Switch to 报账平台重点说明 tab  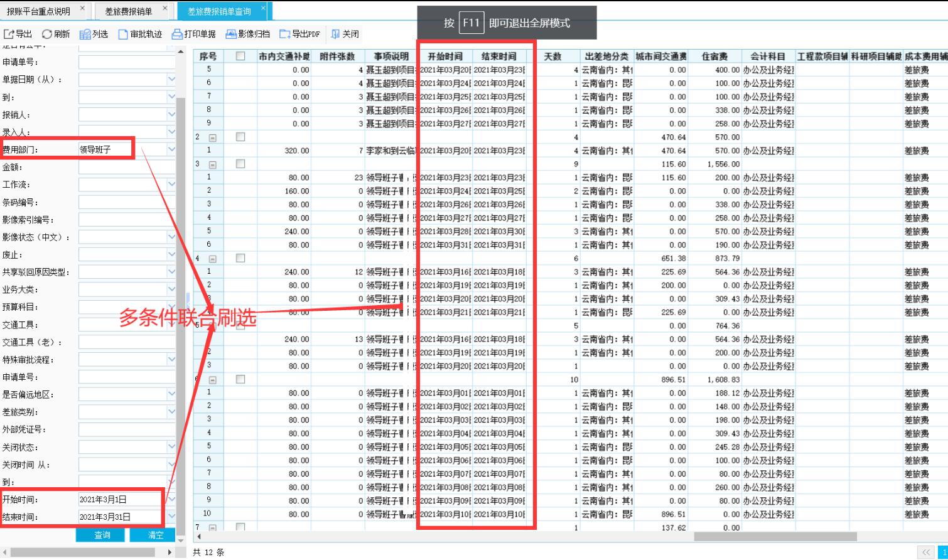[x=38, y=11]
